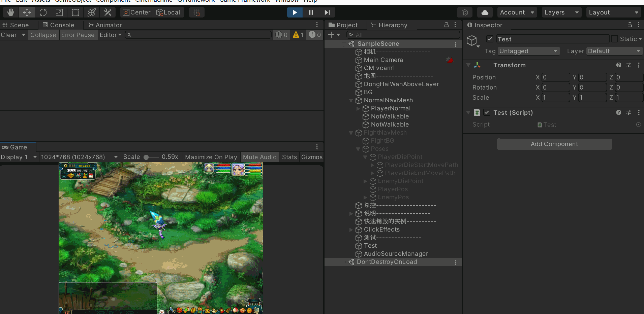Click the Step frame button
Image resolution: width=644 pixels, height=314 pixels.
327,12
